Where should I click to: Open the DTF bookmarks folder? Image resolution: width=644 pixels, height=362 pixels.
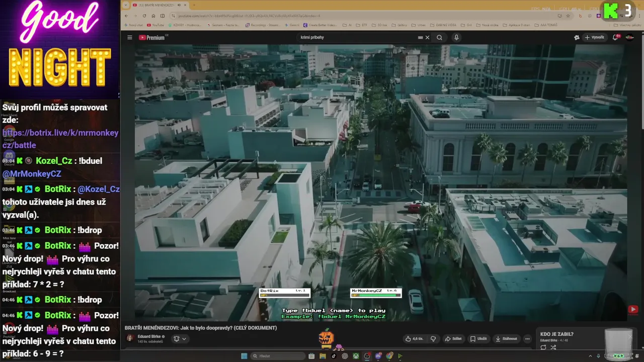point(362,25)
